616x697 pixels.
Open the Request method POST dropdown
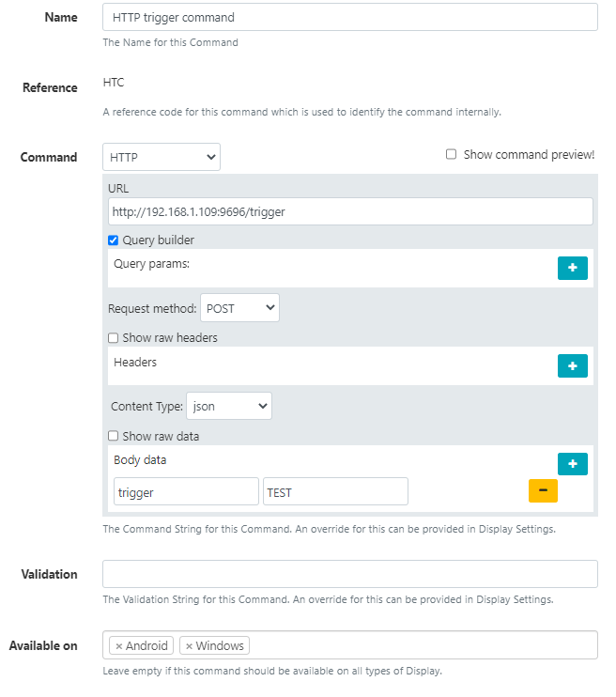[x=239, y=308]
